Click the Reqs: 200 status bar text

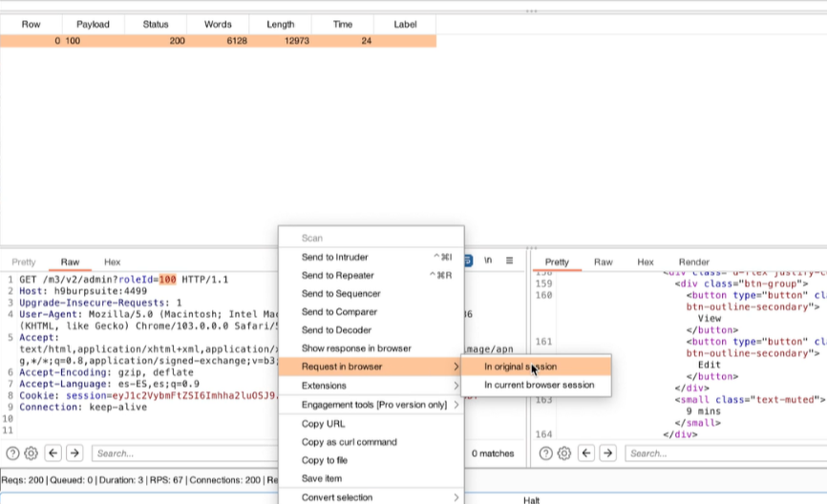coord(23,480)
